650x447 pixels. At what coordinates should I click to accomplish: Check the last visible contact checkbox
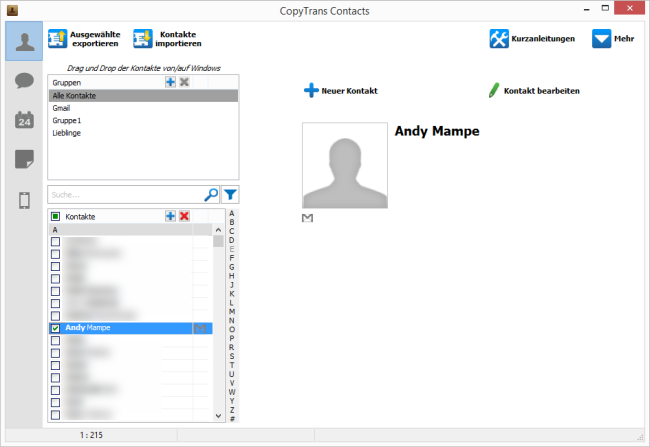[x=55, y=415]
